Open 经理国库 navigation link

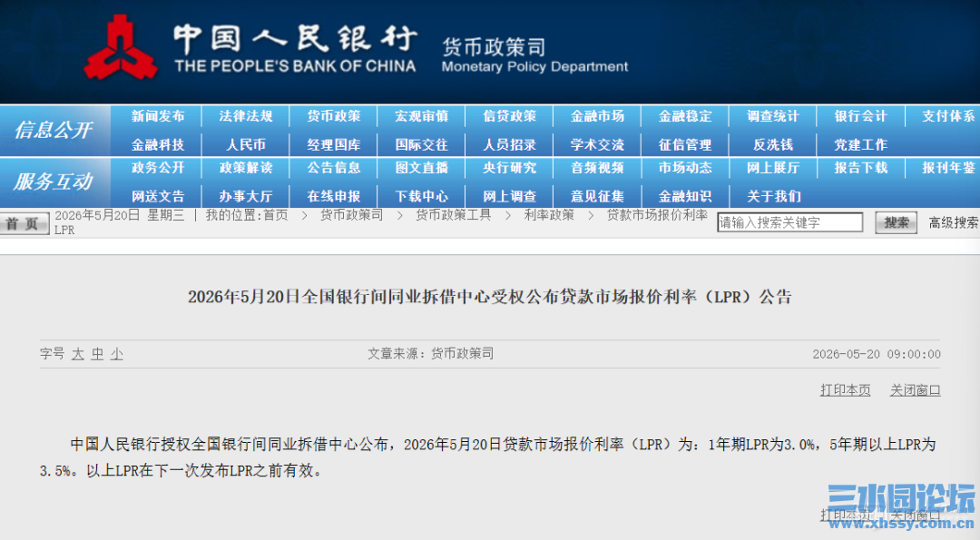click(334, 145)
